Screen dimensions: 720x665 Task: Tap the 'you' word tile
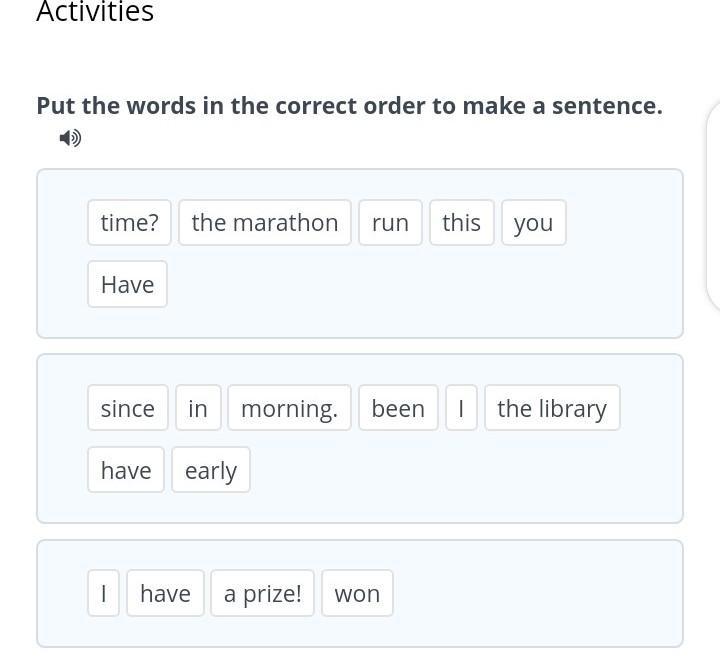[x=533, y=223]
